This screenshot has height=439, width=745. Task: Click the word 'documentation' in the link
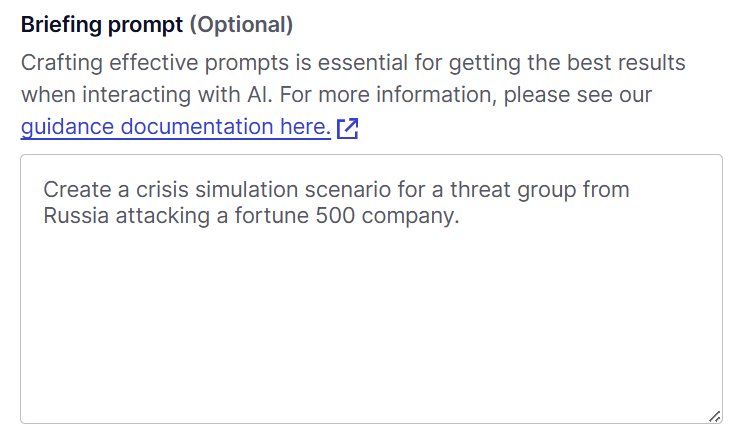[197, 127]
